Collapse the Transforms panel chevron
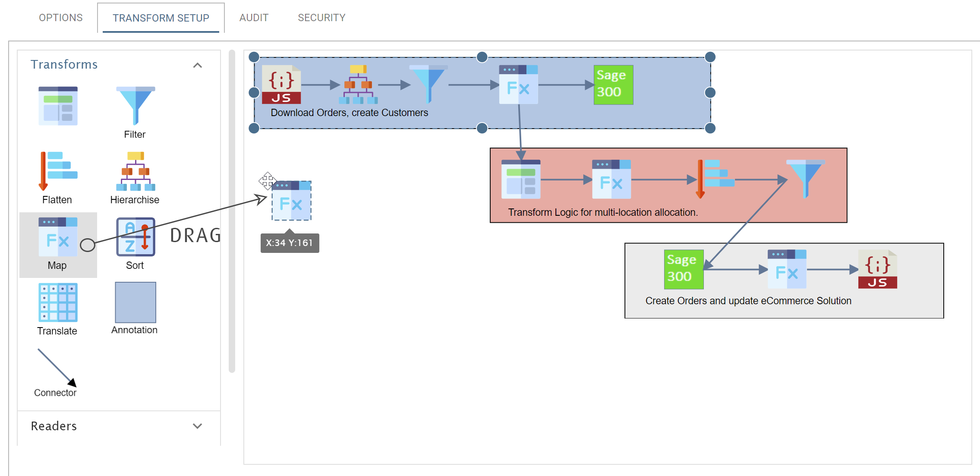The height and width of the screenshot is (476, 980). [197, 65]
